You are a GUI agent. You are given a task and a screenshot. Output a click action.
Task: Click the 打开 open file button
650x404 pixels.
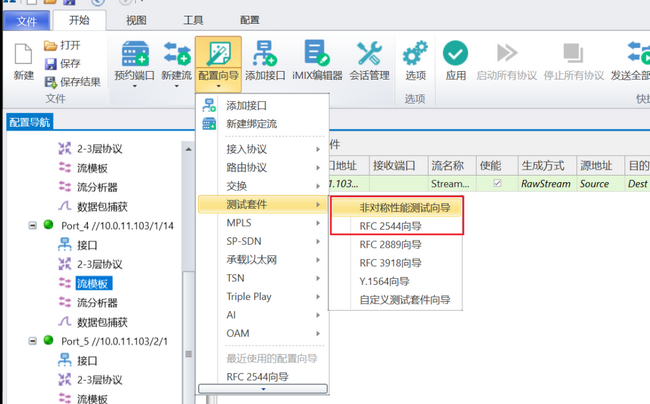point(62,46)
